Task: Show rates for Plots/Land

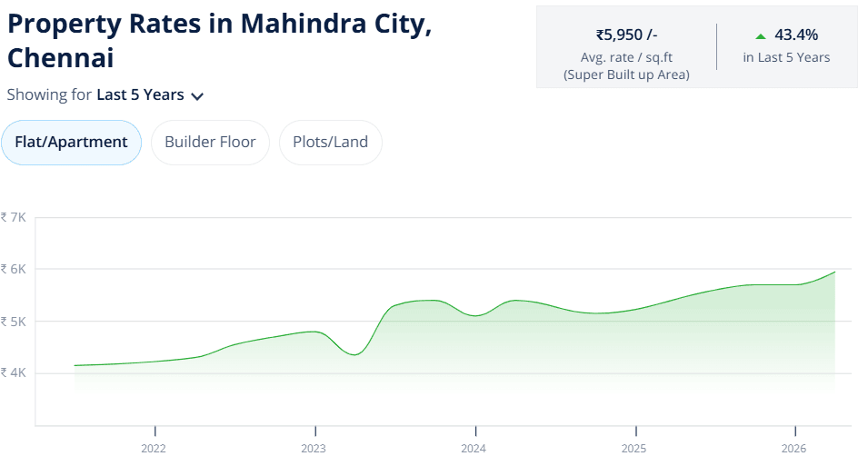Action: coord(330,142)
